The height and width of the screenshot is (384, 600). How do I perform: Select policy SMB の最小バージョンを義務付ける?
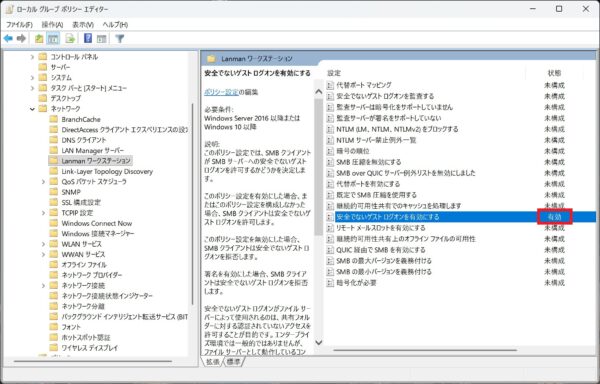[384, 272]
